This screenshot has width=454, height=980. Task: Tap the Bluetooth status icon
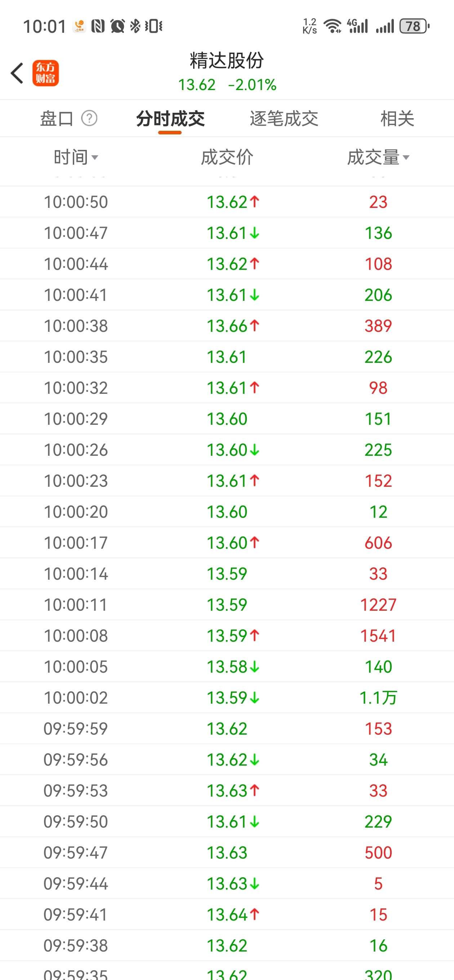[x=135, y=26]
